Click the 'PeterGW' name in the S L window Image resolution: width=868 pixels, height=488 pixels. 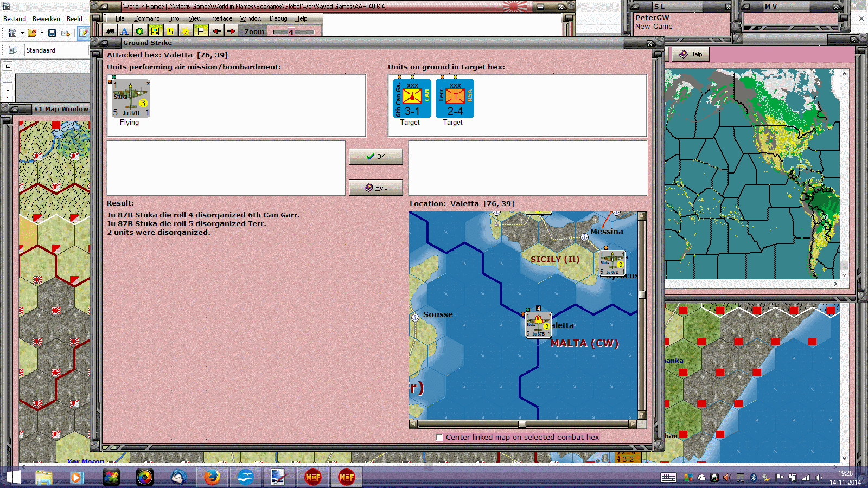coord(652,18)
